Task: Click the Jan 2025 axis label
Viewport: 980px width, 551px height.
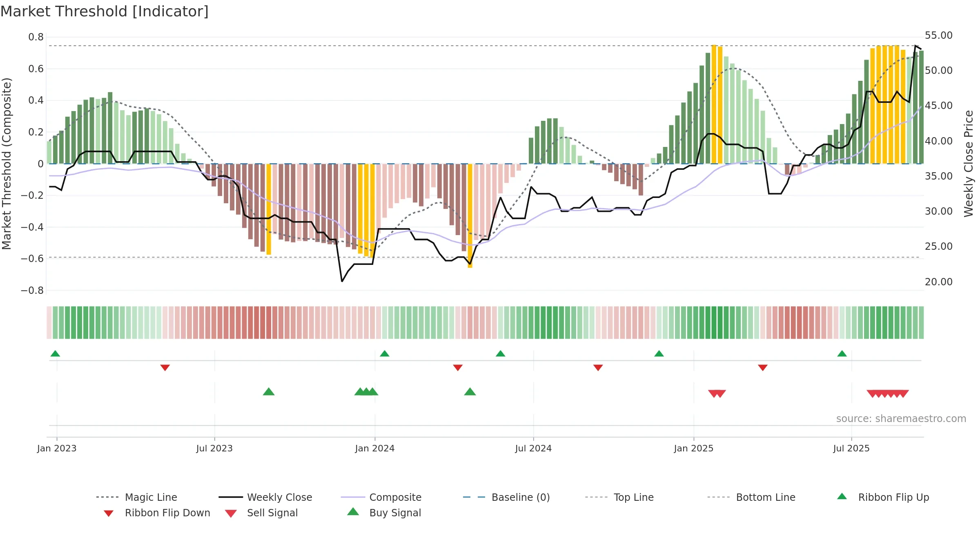Action: click(x=694, y=448)
